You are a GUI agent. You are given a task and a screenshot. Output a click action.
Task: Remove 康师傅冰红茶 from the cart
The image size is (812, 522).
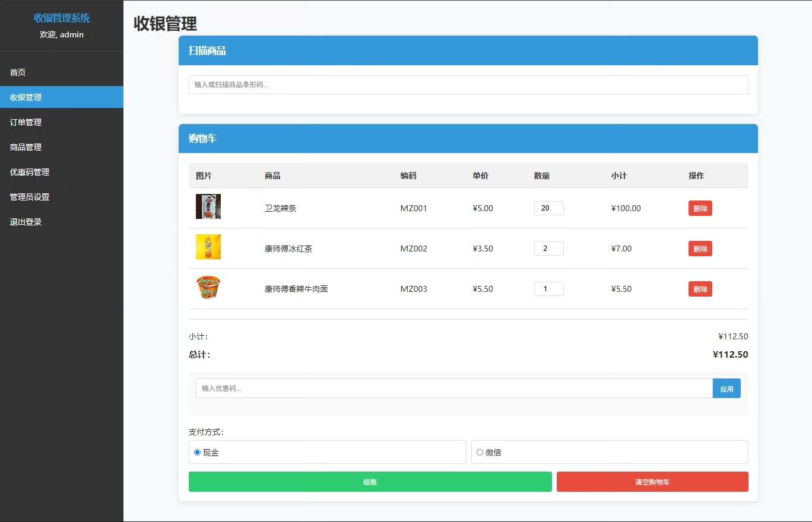coord(700,249)
